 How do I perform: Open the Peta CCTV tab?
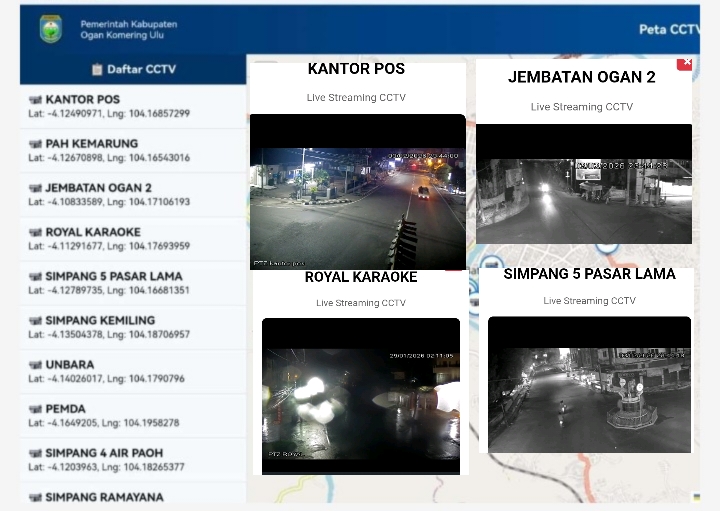click(x=668, y=29)
